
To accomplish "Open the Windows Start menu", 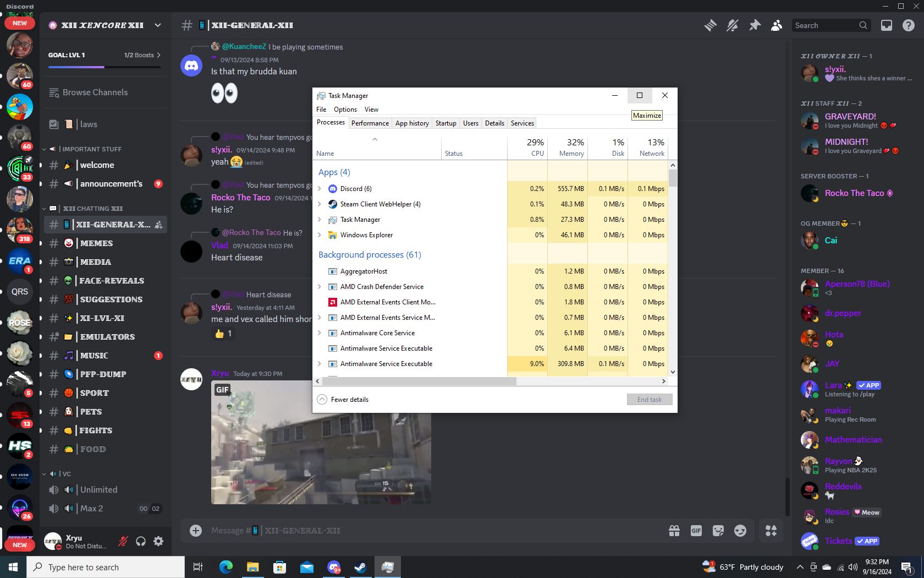I will pos(13,567).
